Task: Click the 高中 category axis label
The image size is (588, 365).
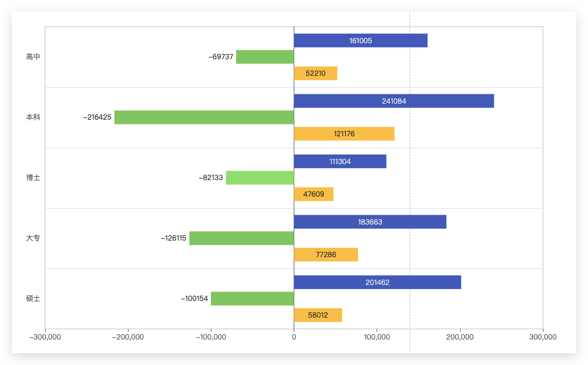Action: pos(33,57)
